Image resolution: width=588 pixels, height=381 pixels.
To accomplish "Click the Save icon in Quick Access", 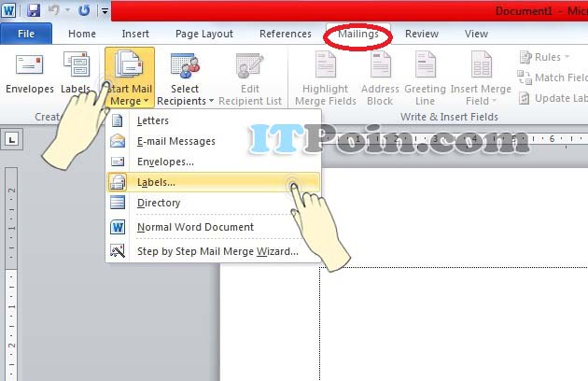I will 34,10.
